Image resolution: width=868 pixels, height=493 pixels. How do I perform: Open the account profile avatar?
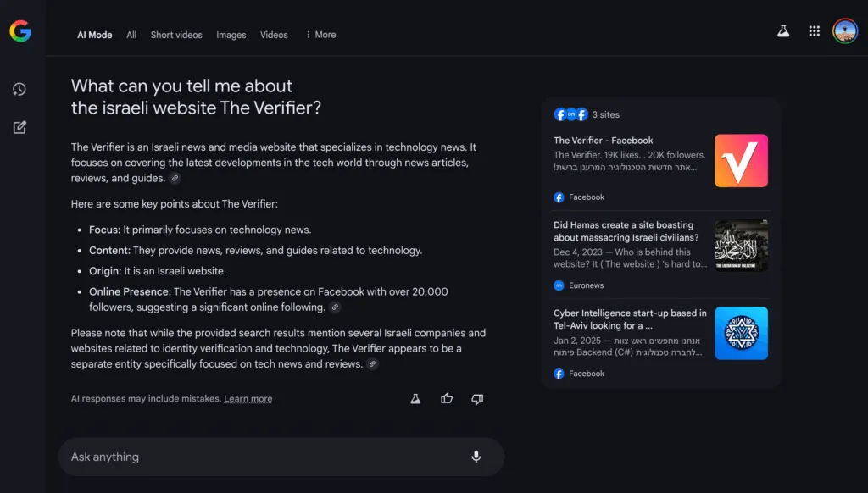click(x=844, y=31)
